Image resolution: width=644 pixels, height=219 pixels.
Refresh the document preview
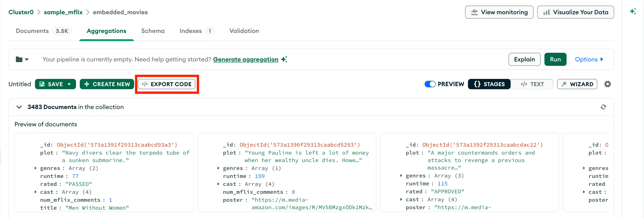[x=603, y=107]
